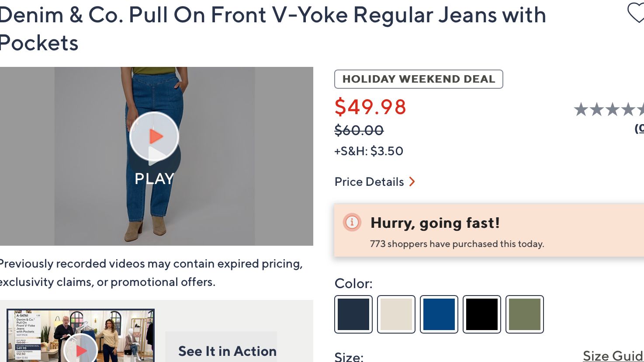Click the info icon beside "Hurry, going fast!"

pos(352,222)
